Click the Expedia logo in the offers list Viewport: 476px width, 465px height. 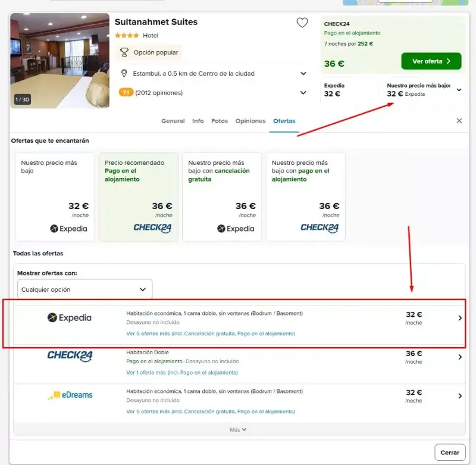(x=69, y=318)
